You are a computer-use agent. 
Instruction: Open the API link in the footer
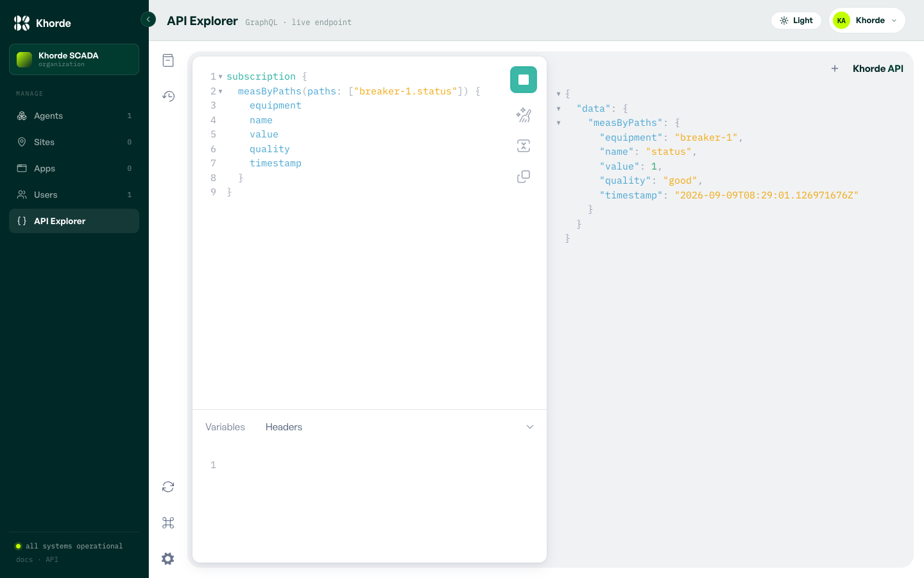point(52,559)
